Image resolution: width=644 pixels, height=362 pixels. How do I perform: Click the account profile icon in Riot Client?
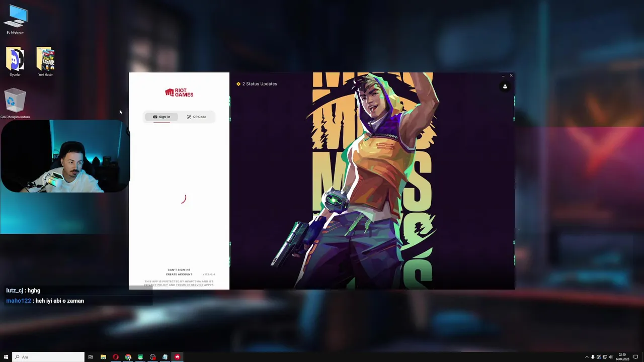pos(505,86)
